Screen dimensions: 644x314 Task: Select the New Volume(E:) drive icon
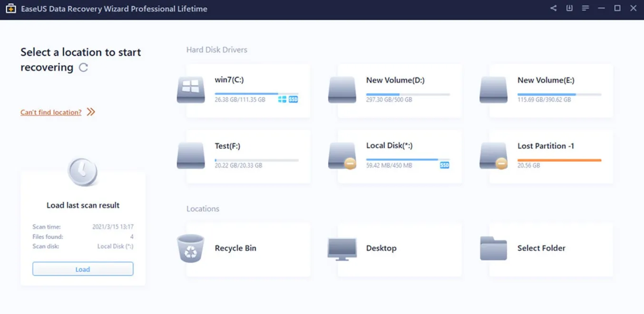click(494, 89)
